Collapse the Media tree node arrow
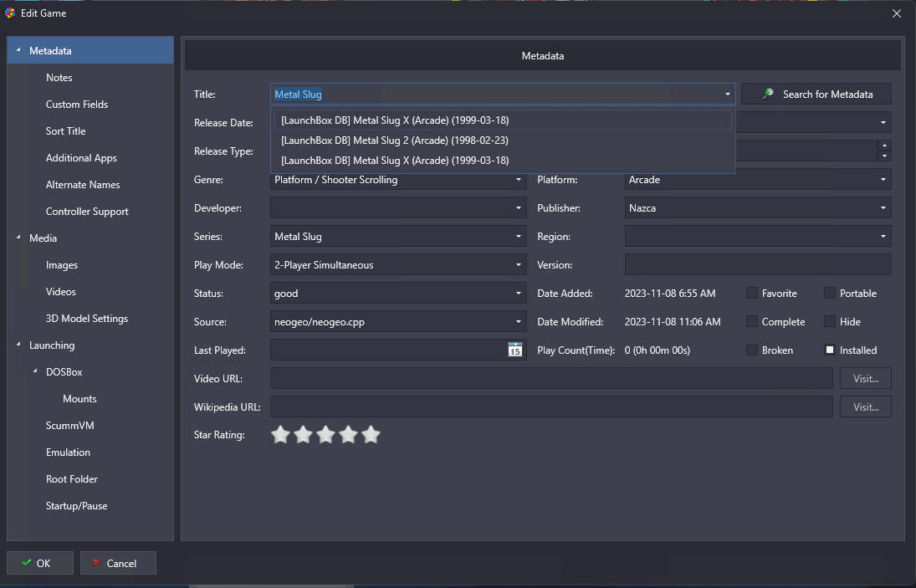This screenshot has width=916, height=588. pos(18,238)
